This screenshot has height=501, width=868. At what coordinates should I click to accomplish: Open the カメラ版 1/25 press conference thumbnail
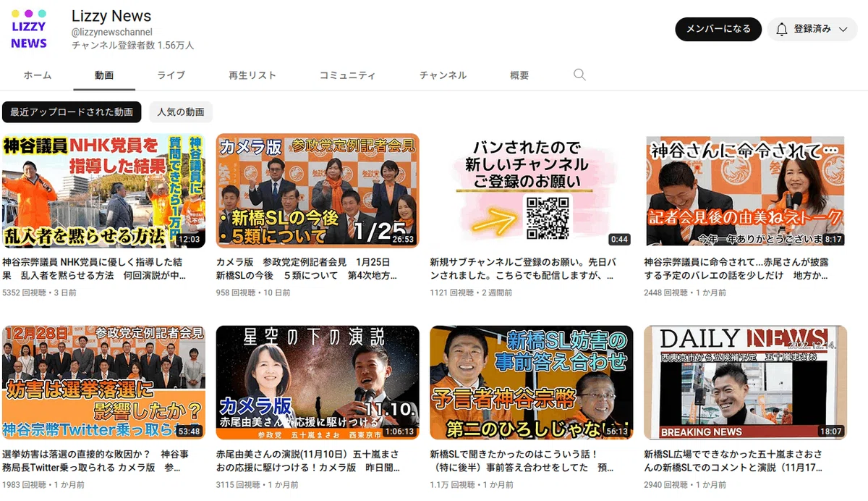click(x=318, y=191)
